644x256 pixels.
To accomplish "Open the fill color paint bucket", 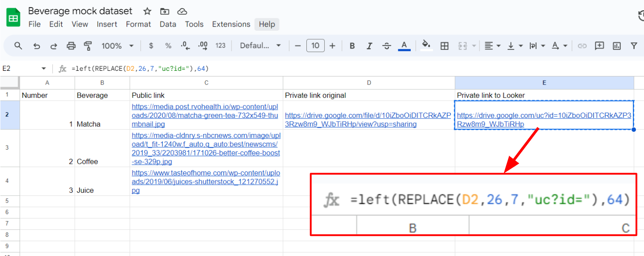I will [x=426, y=45].
